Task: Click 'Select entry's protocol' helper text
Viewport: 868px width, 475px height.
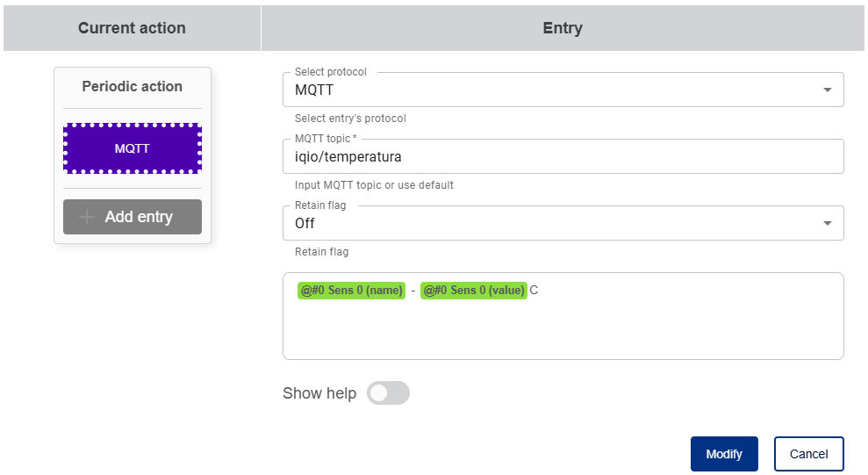Action: pyautogui.click(x=350, y=119)
